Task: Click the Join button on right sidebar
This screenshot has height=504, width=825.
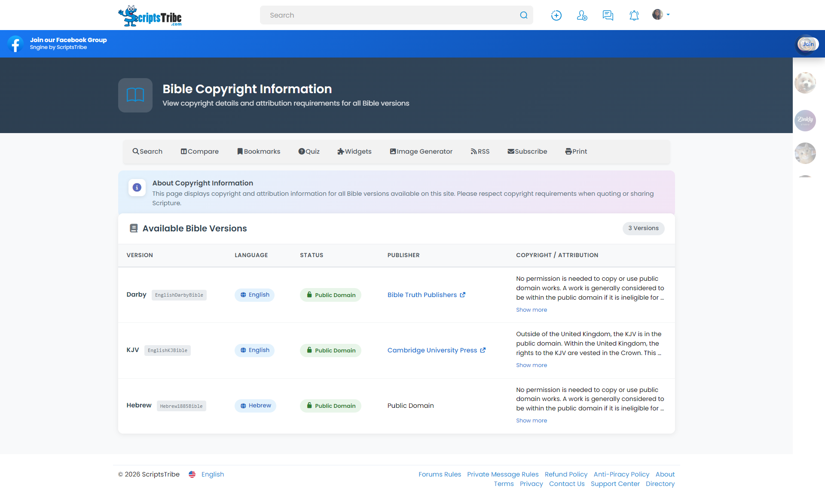Action: (x=808, y=43)
